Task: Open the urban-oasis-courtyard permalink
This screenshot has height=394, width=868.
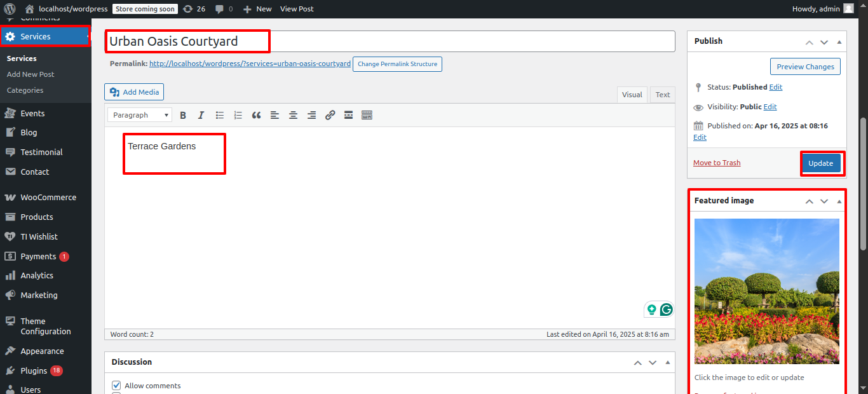Action: (250, 64)
